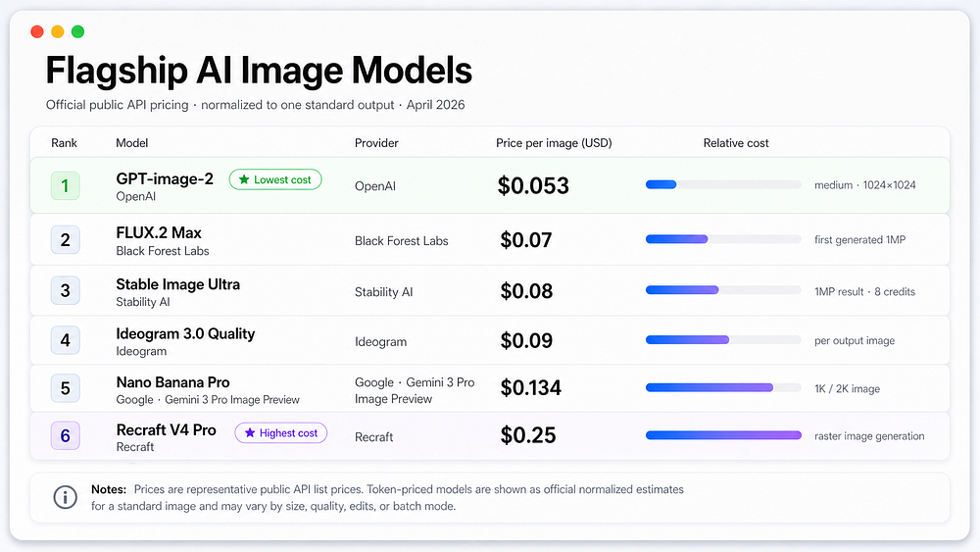
Task: Select rank 2 badge for FLUX.2 Max
Action: pyautogui.click(x=65, y=240)
